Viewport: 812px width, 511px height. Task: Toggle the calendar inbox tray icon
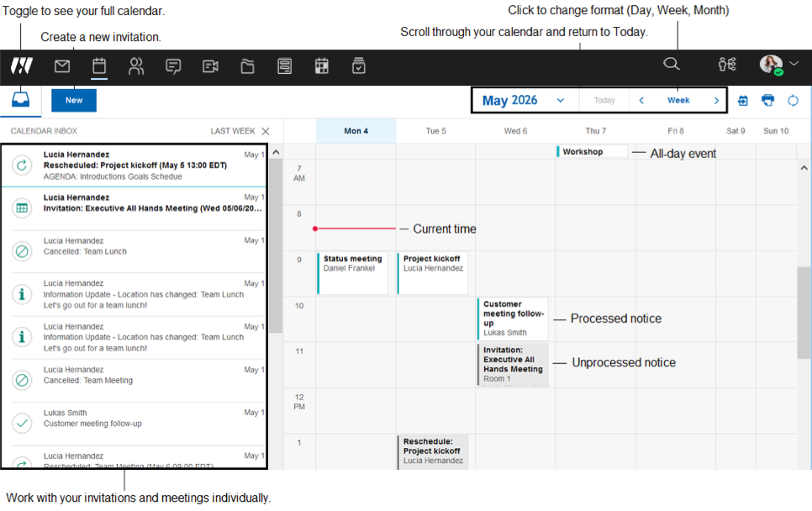[x=21, y=99]
